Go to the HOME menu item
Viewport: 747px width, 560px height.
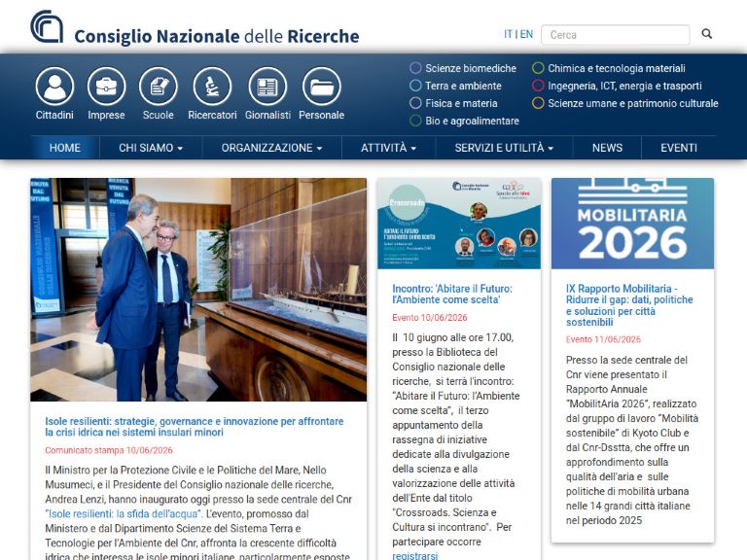tap(65, 148)
